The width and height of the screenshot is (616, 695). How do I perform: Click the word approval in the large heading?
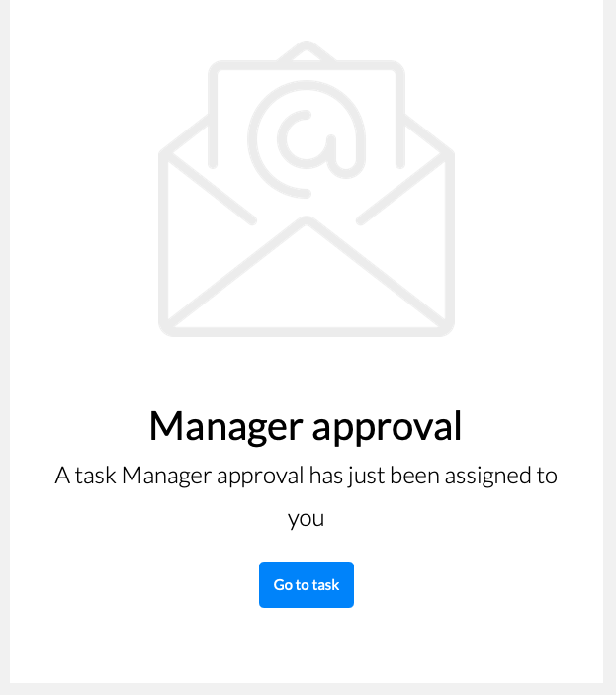click(x=387, y=428)
